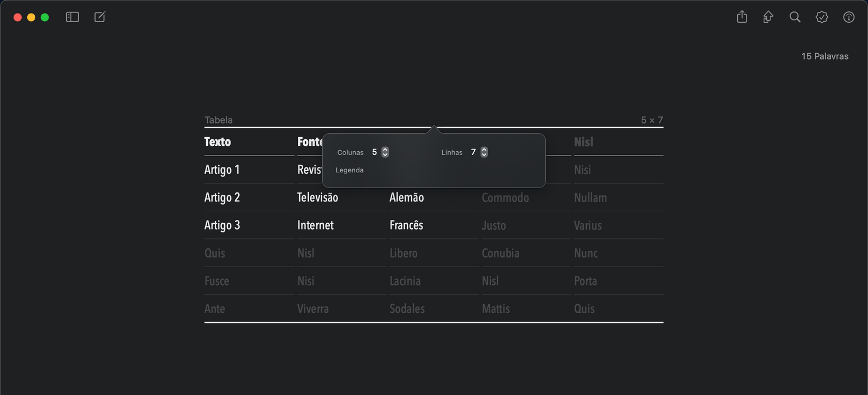Viewport: 868px width, 395px height.
Task: Click the Tabela title label
Action: point(219,120)
